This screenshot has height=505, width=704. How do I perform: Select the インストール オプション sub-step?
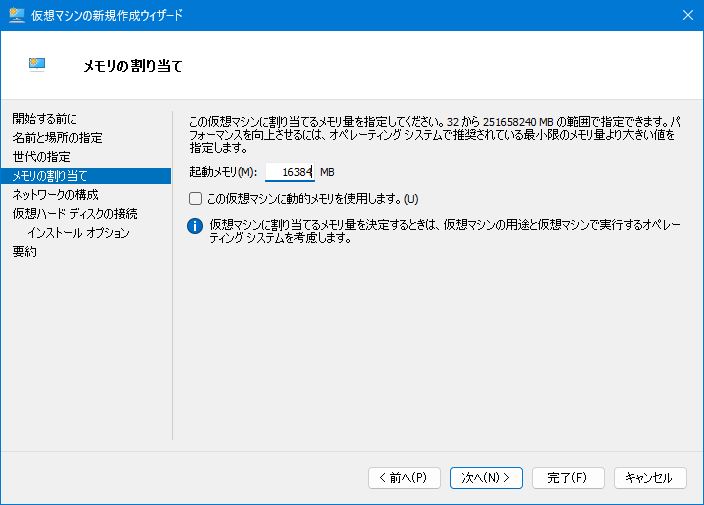click(79, 233)
